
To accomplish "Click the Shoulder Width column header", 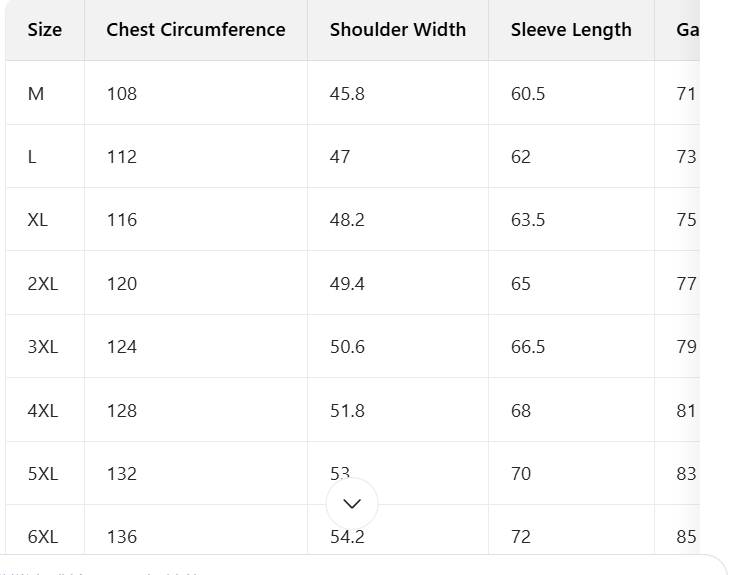I will [x=398, y=30].
